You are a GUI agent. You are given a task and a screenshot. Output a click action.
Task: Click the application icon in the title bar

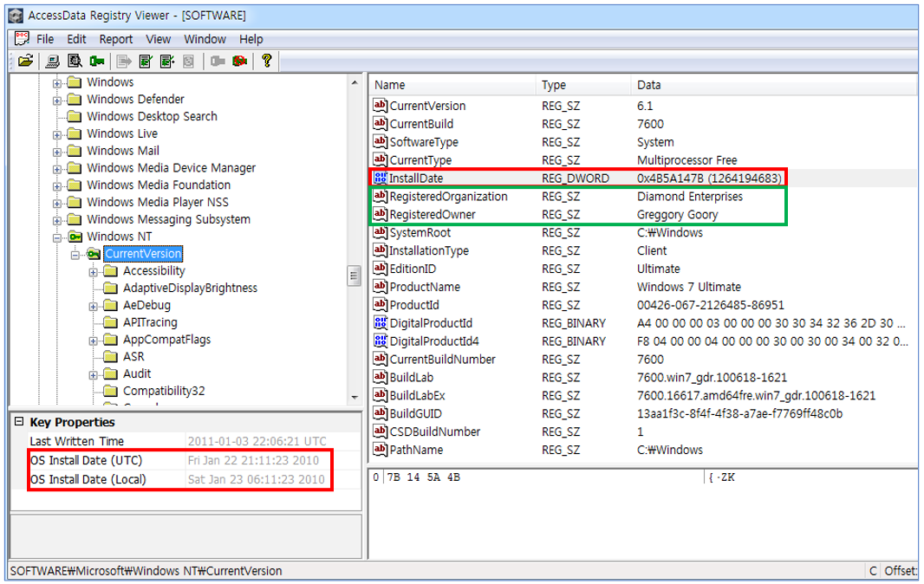[16, 15]
